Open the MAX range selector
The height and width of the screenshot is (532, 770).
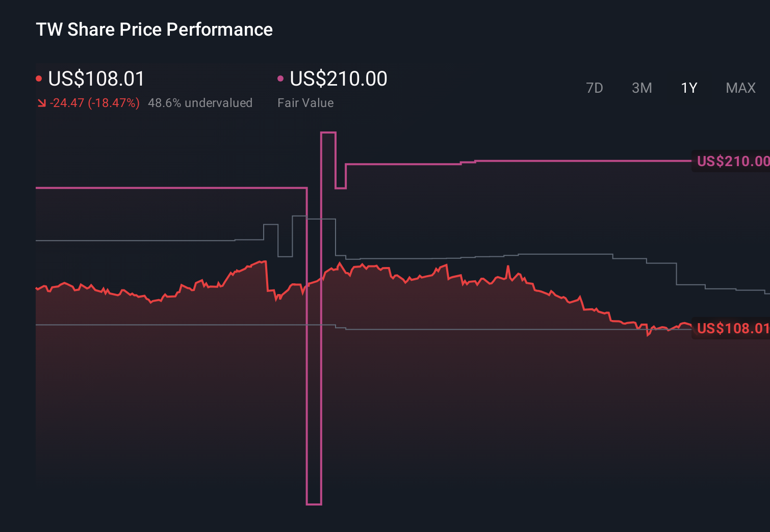(740, 88)
